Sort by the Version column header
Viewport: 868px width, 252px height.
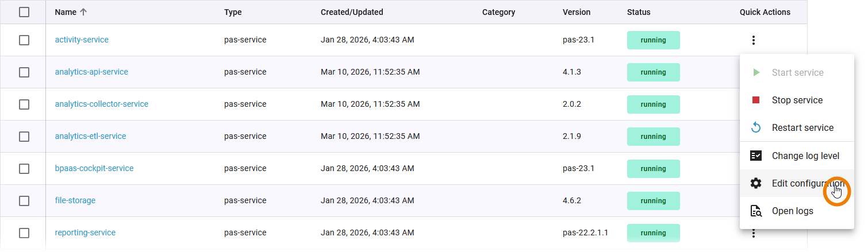pyautogui.click(x=576, y=12)
